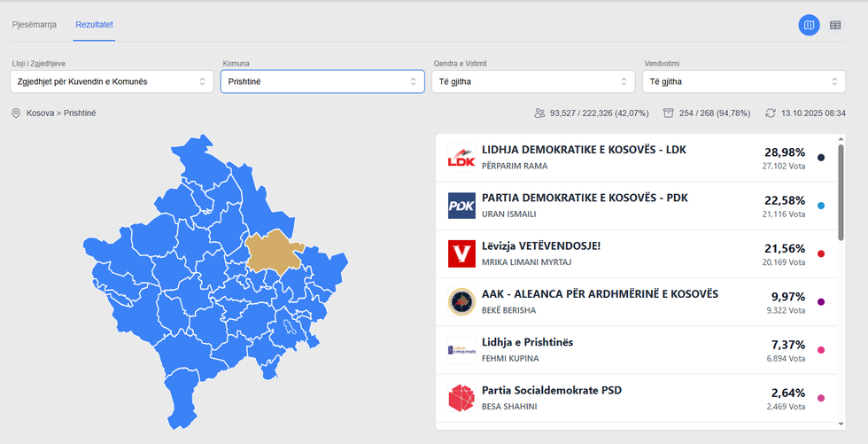Click the PSD party logo
The height and width of the screenshot is (444, 868).
[x=461, y=397]
